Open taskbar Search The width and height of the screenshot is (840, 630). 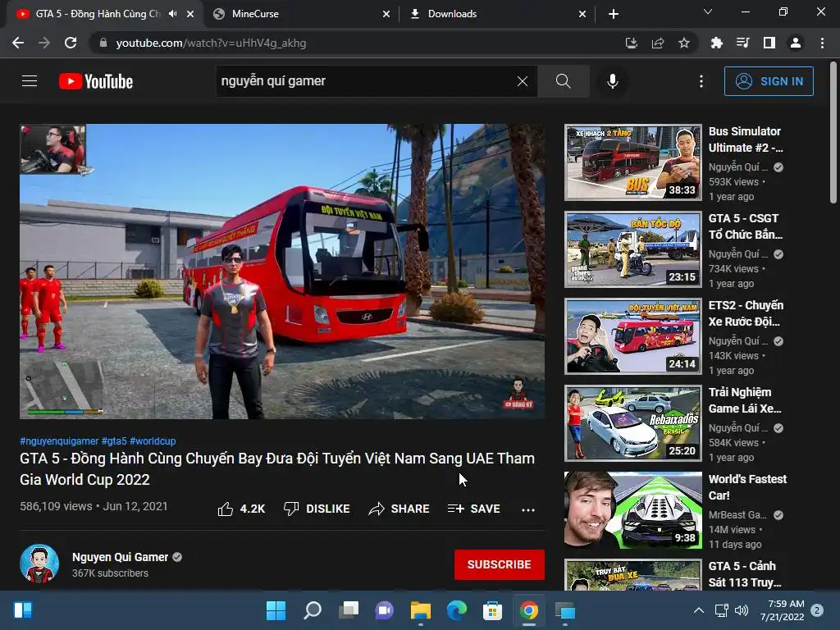(x=313, y=610)
